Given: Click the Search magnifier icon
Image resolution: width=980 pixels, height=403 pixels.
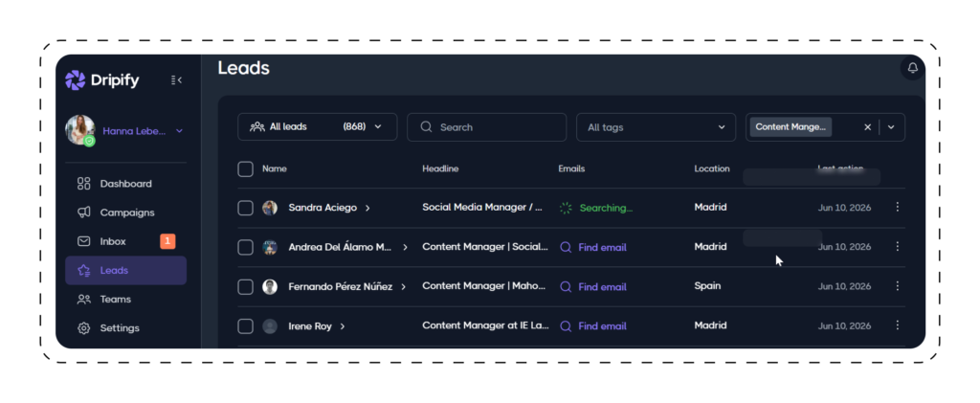Looking at the screenshot, I should [x=426, y=127].
